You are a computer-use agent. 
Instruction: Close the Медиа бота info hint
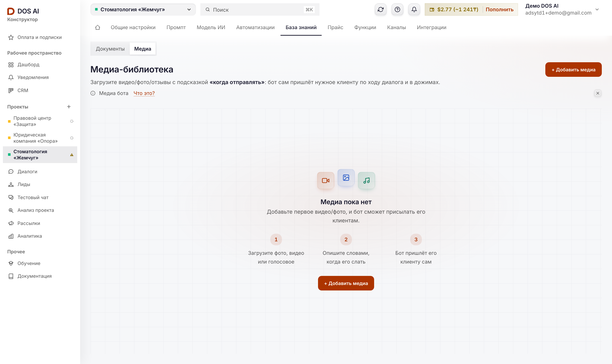point(597,93)
